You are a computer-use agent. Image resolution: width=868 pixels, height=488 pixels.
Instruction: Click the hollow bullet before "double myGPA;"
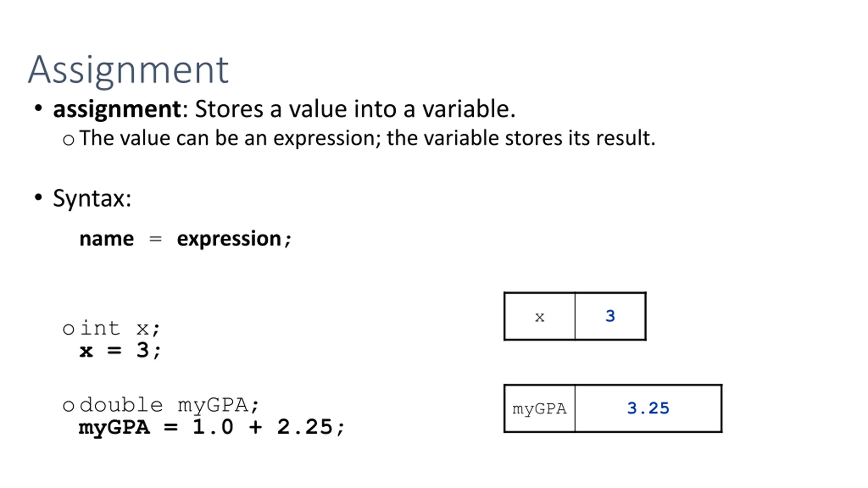point(68,406)
